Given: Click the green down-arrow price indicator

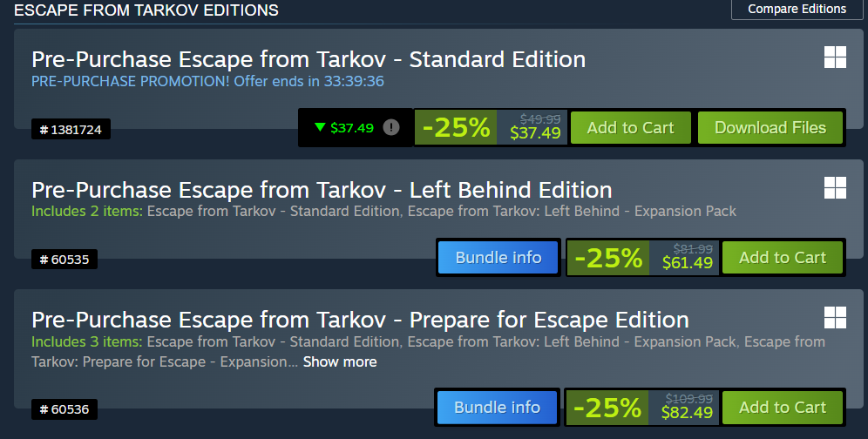Looking at the screenshot, I should (x=320, y=127).
